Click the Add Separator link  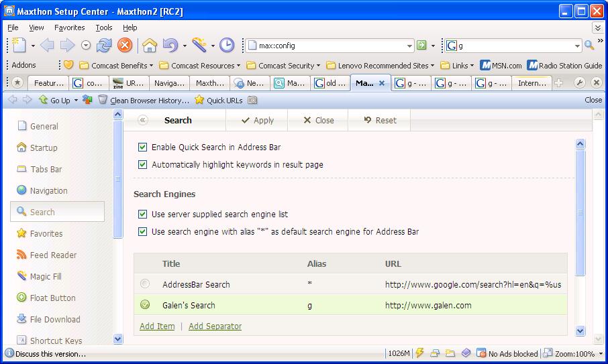coord(215,326)
